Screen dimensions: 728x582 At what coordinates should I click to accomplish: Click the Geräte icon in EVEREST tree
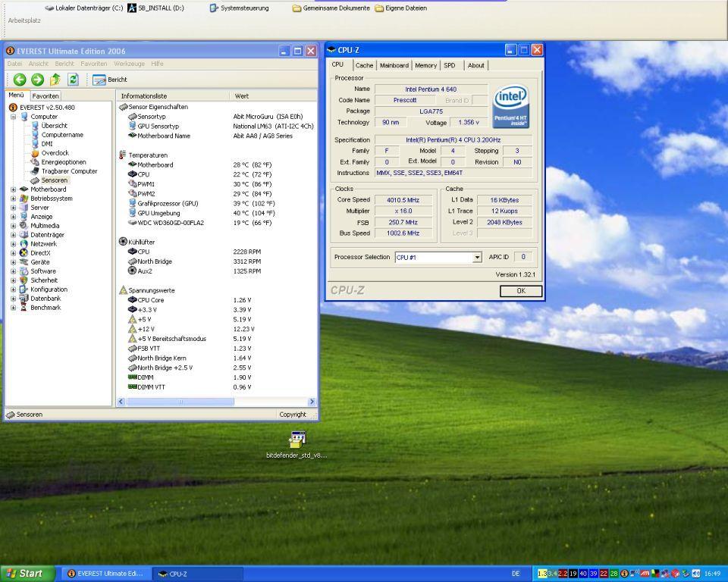coord(24,262)
